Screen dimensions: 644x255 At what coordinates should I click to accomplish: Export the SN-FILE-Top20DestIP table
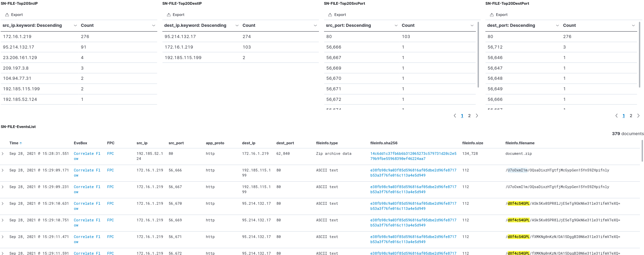(176, 15)
